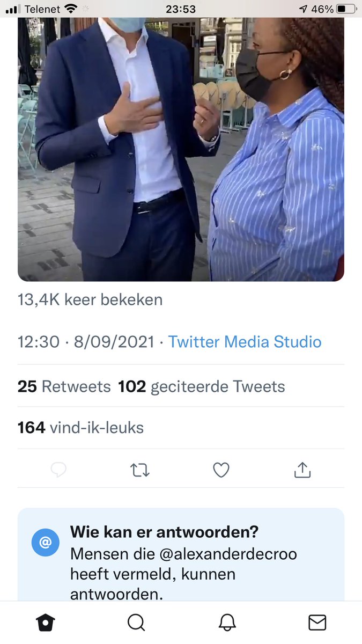Show the 164 vind-ik-leuks list
Image resolution: width=362 pixels, height=644 pixels.
pos(80,428)
